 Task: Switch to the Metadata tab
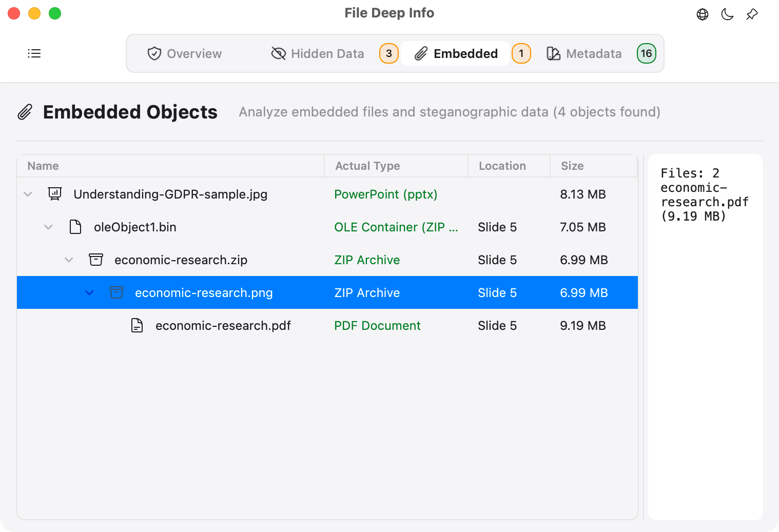(x=584, y=53)
